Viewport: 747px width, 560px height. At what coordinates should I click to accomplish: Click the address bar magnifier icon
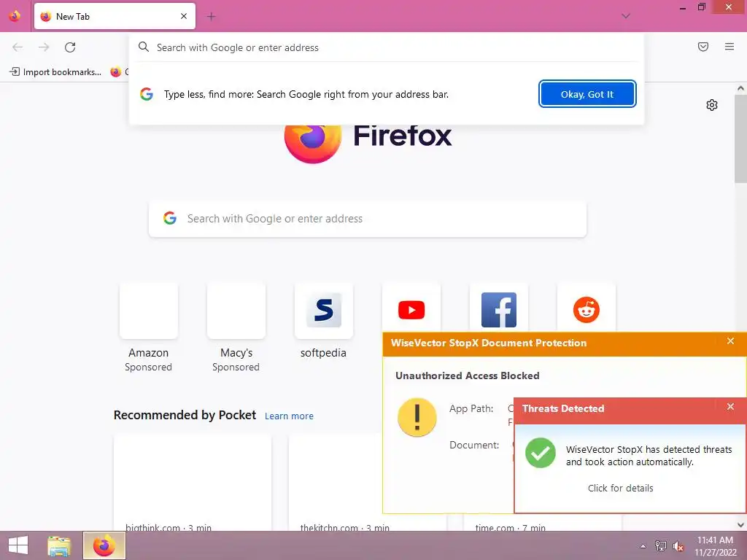[x=144, y=47]
